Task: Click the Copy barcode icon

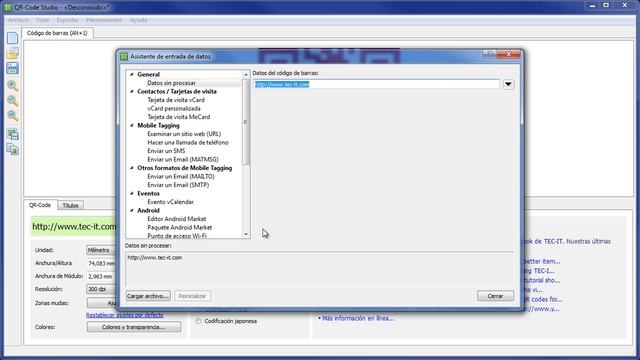Action: 13,134
